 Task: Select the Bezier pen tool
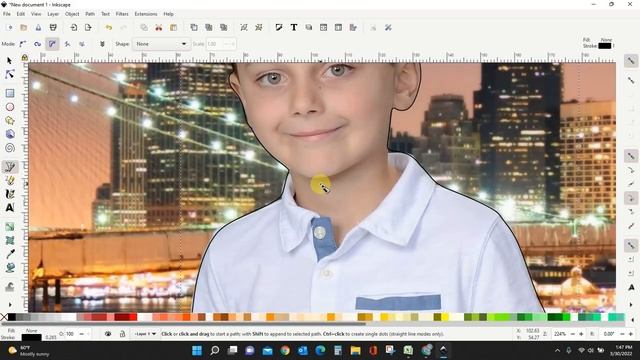10,167
